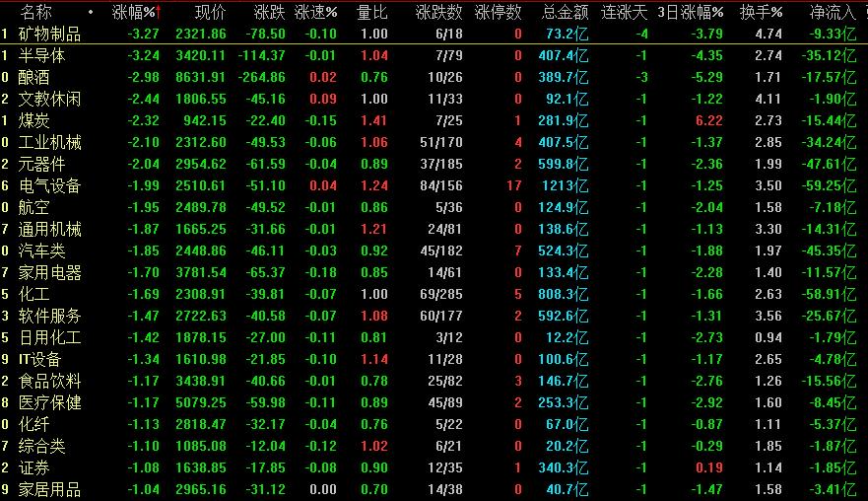Click the red sort arrow beside 涨幅%
868x501 pixels.
159,12
